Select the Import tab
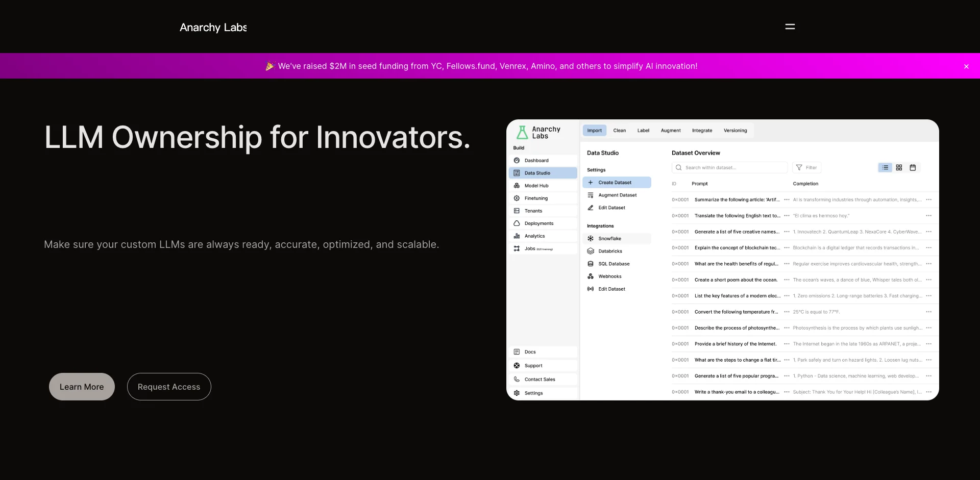 coord(594,131)
